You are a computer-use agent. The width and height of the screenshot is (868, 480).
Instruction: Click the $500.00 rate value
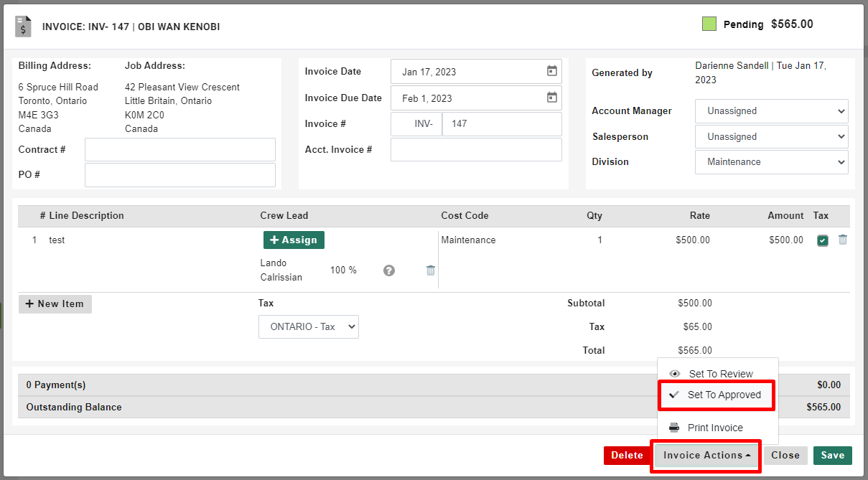(x=693, y=240)
